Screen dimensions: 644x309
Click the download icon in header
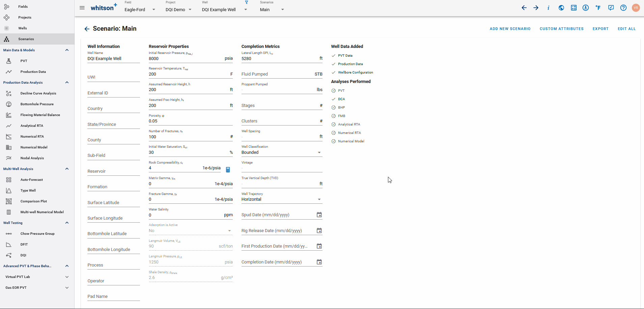coord(586,8)
